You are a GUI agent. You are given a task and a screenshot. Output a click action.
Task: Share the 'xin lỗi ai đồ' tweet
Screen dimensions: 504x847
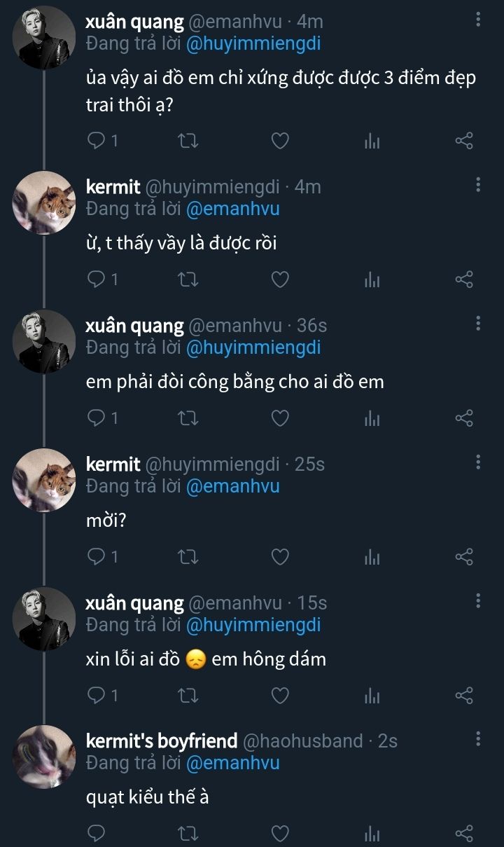465,696
